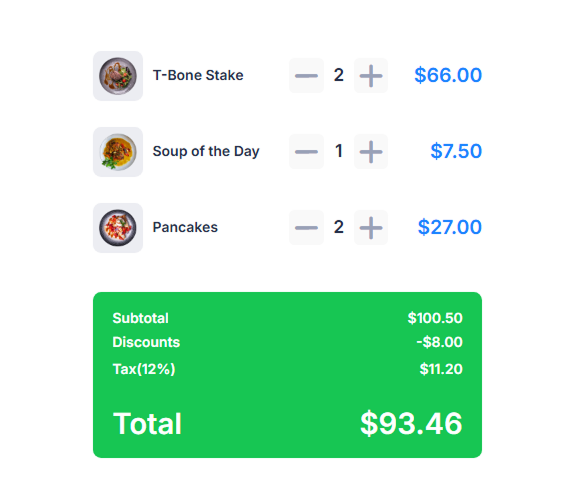Click the $66.00 price of T-Bone Stake

point(448,75)
